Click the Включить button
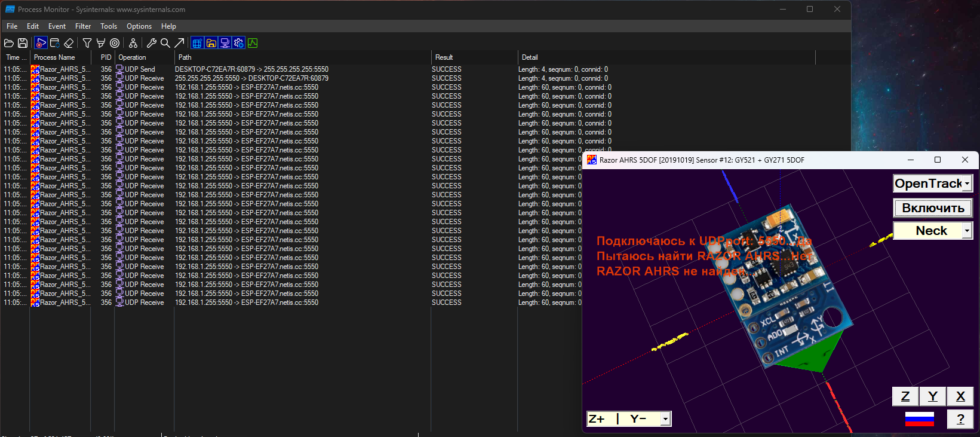The image size is (980, 437). click(933, 208)
